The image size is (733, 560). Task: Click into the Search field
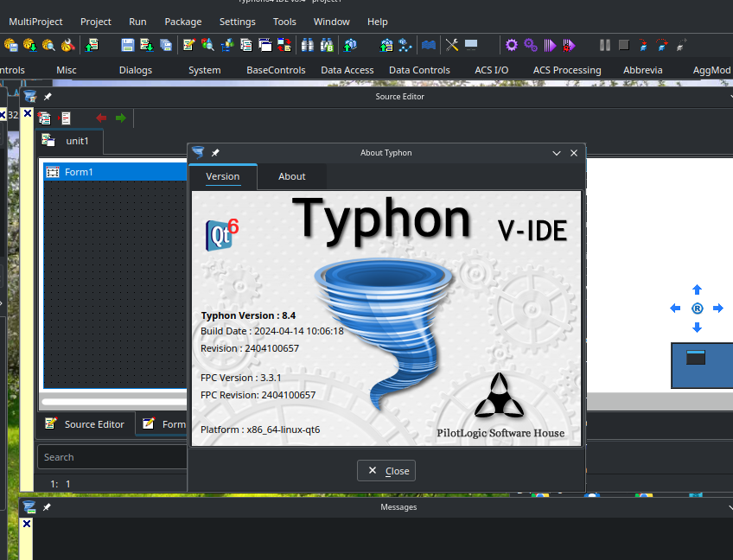[112, 457]
